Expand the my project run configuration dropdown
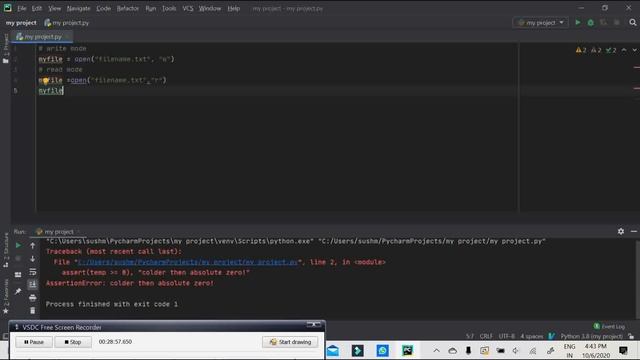Screen dimensions: 640x360 pos(540,23)
